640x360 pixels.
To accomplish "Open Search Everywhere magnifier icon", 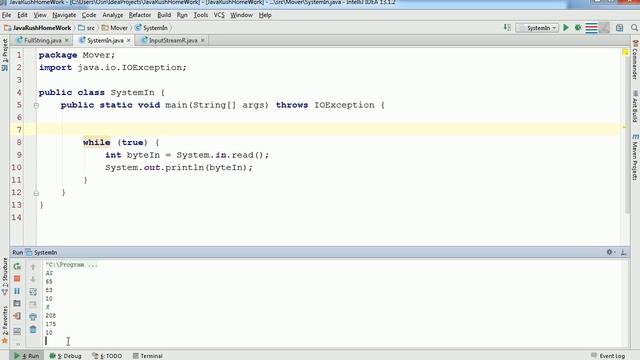I will (634, 28).
